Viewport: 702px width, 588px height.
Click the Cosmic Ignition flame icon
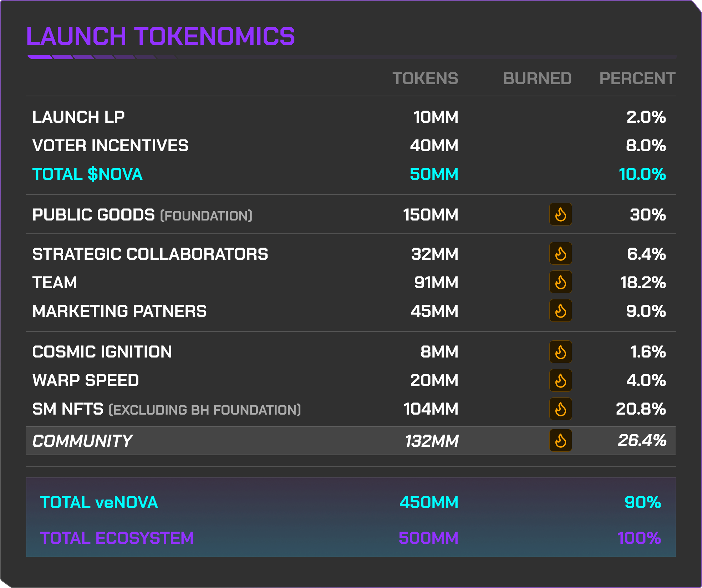[560, 352]
